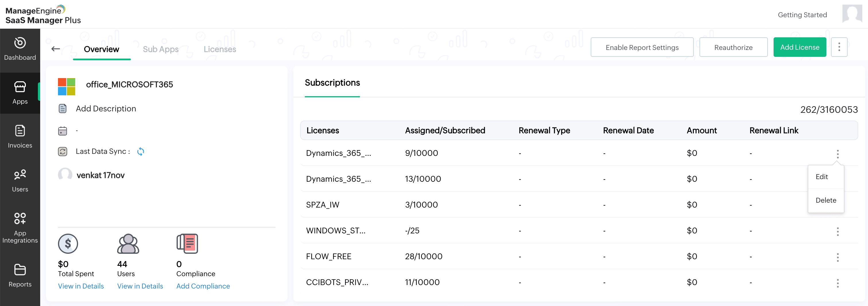Click the Last Data Sync icon
This screenshot has width=868, height=306.
[63, 152]
